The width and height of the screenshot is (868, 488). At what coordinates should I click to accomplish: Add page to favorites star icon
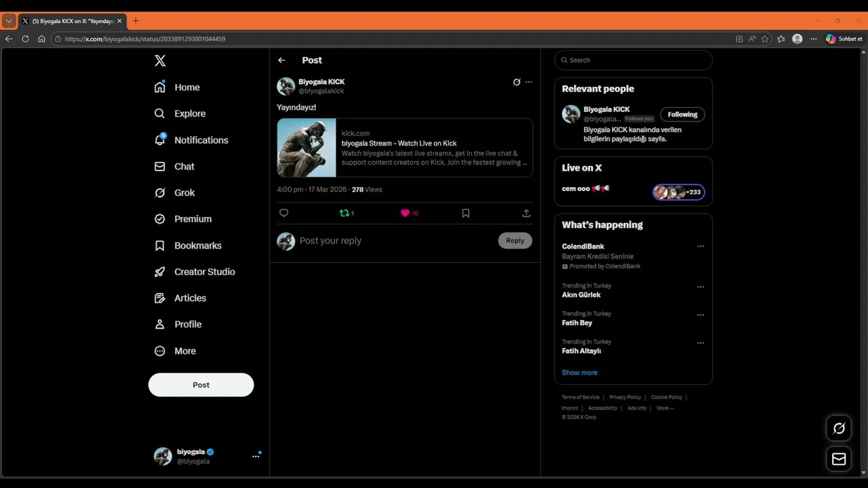(x=765, y=39)
